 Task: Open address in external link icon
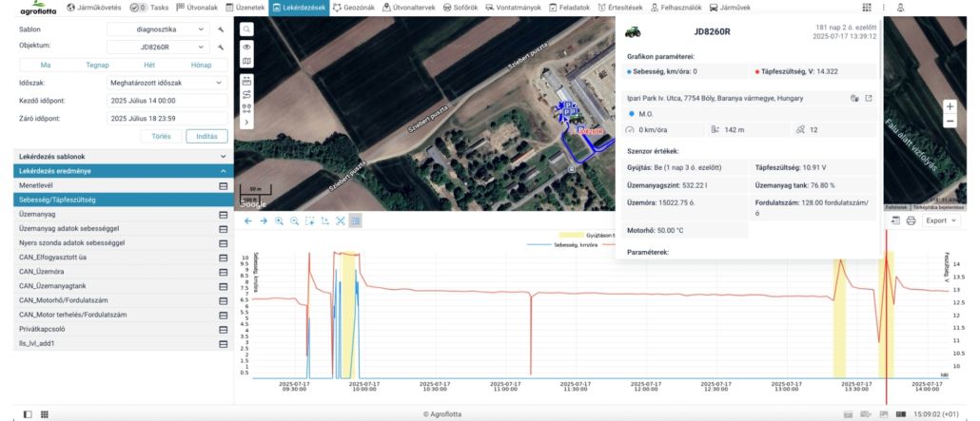click(868, 98)
